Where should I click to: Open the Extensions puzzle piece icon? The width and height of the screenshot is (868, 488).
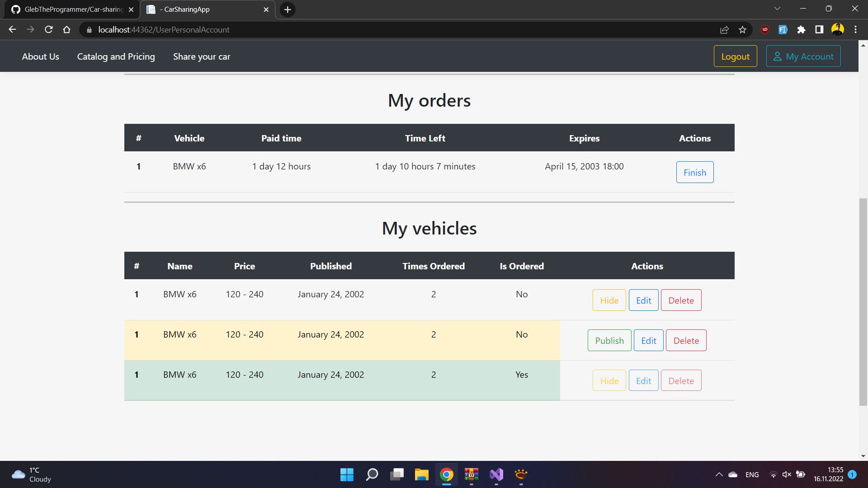pyautogui.click(x=801, y=30)
